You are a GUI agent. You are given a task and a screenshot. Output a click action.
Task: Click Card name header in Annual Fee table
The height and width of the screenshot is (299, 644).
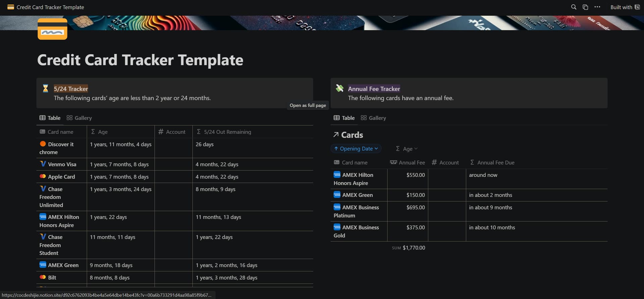[359, 163]
